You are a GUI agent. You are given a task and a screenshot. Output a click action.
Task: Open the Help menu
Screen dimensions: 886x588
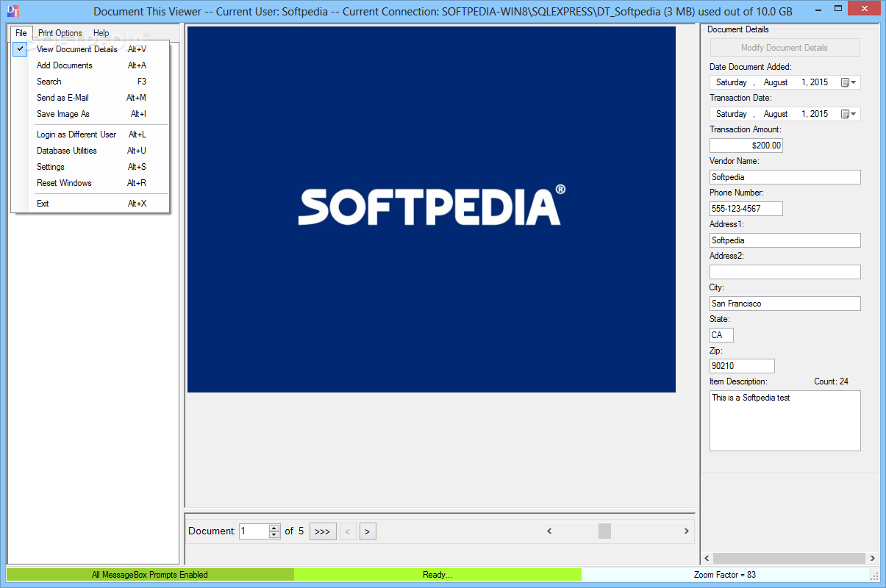pyautogui.click(x=101, y=33)
